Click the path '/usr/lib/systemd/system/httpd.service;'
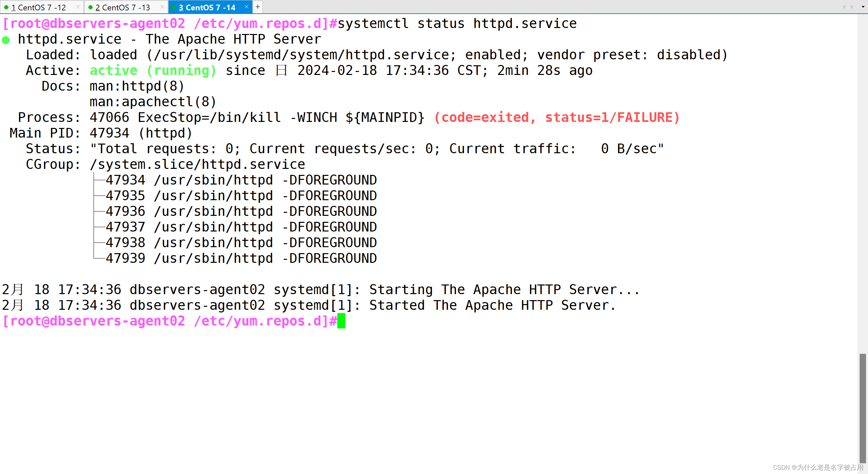The image size is (868, 474). (x=305, y=55)
